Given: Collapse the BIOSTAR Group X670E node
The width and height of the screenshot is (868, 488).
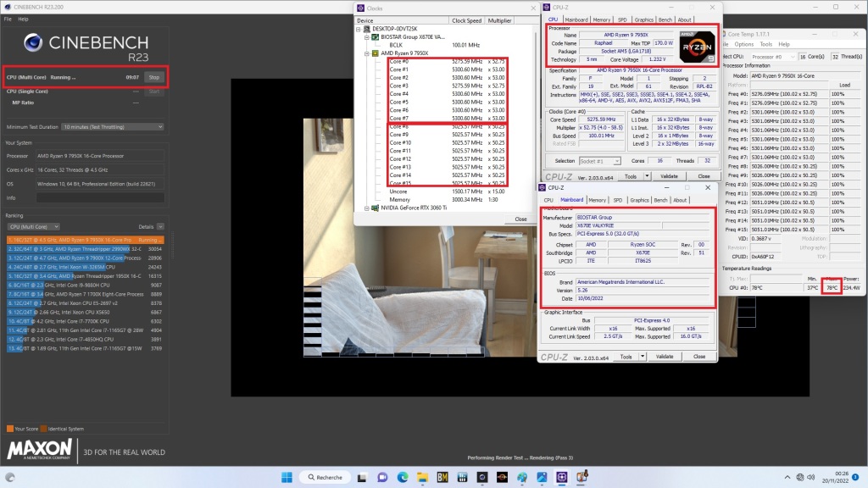Looking at the screenshot, I should point(366,37).
